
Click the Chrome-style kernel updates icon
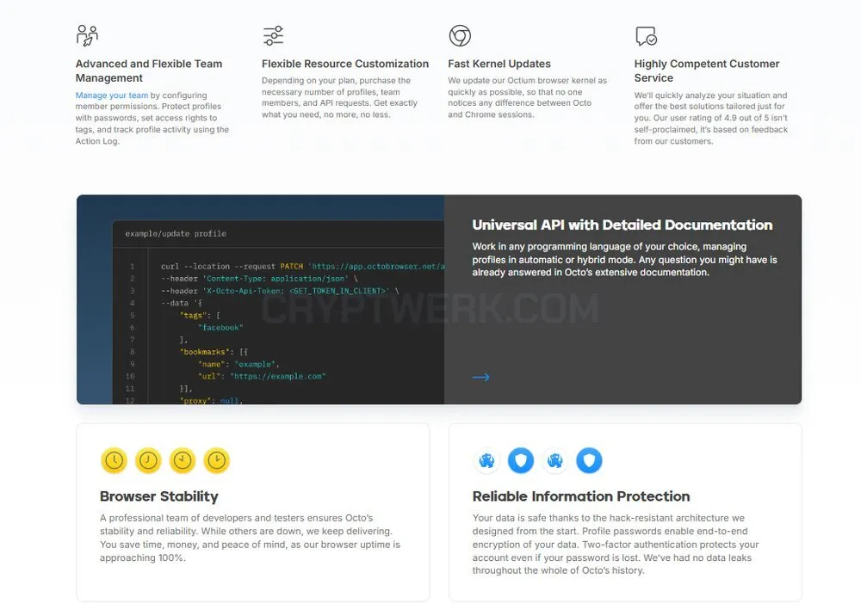(460, 35)
